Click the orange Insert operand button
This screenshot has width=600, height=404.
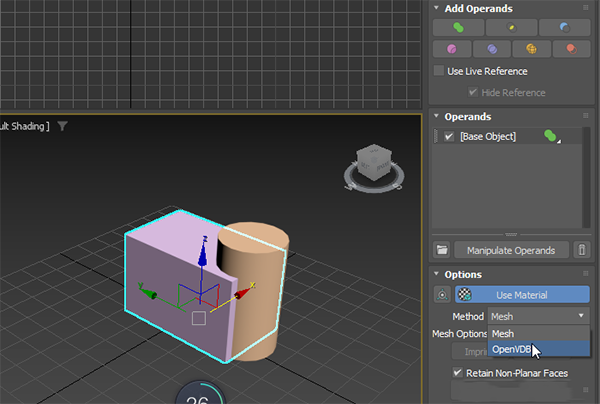point(531,48)
